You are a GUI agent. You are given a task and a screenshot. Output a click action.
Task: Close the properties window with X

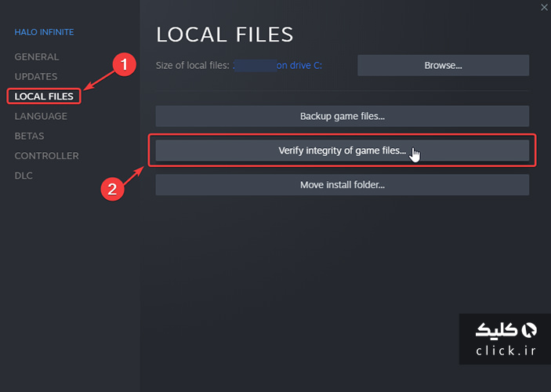(x=544, y=7)
